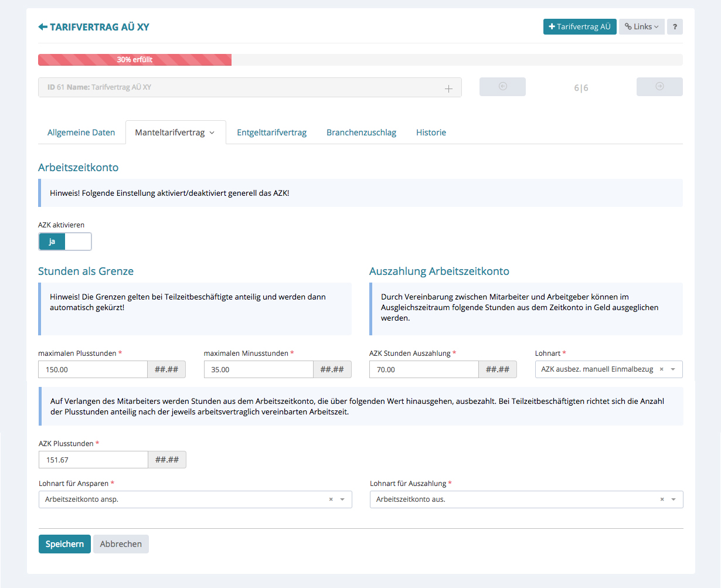Viewport: 721px width, 588px height.
Task: Click the back arrow beside Tarifvertrag AÜ XY
Action: pos(43,27)
